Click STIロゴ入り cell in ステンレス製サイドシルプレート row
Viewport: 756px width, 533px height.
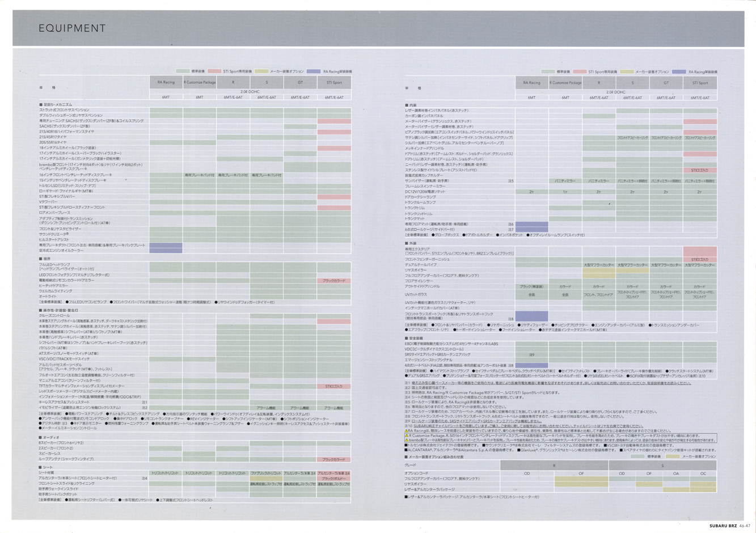[x=700, y=170]
